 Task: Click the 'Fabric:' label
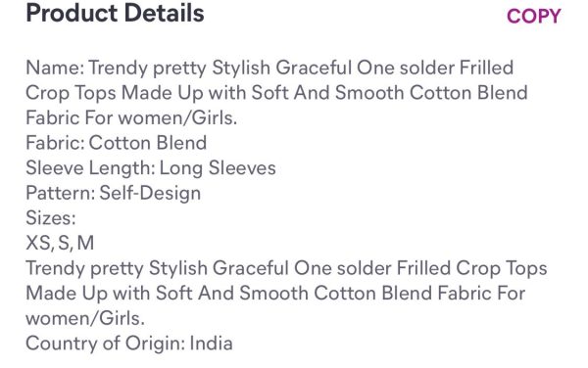click(55, 143)
